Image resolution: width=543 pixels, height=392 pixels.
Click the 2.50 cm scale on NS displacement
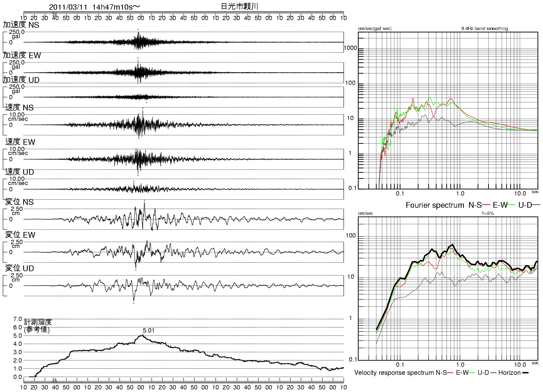(x=16, y=211)
